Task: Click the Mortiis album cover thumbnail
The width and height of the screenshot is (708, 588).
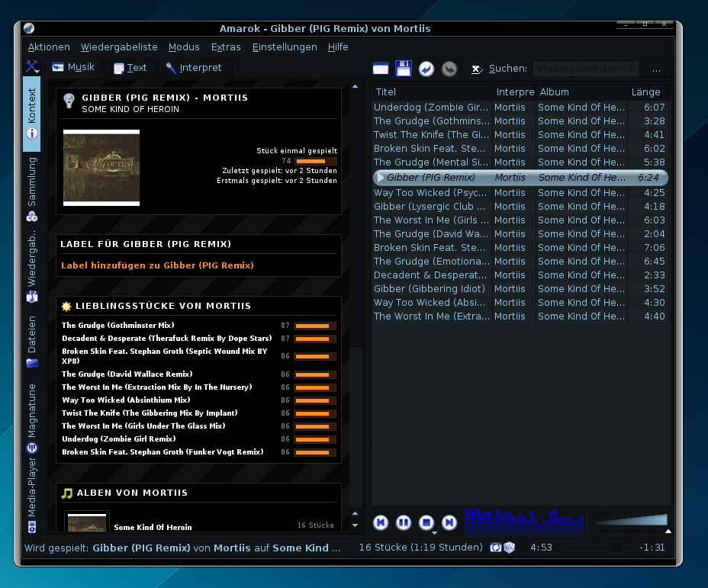Action: click(x=101, y=168)
